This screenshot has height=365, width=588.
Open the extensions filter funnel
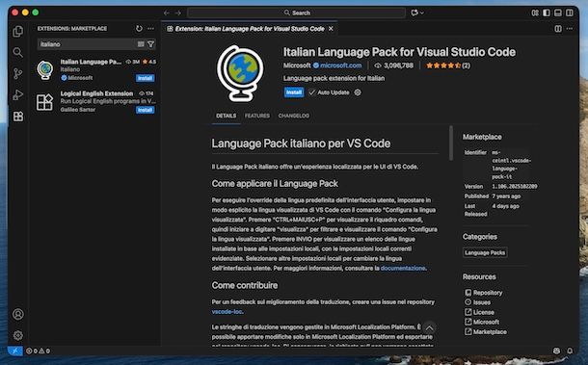(150, 44)
